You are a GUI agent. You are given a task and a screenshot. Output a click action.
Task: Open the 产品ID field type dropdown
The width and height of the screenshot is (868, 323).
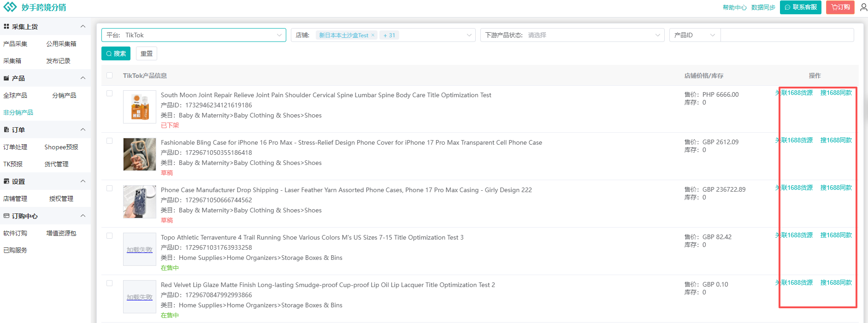click(x=695, y=35)
